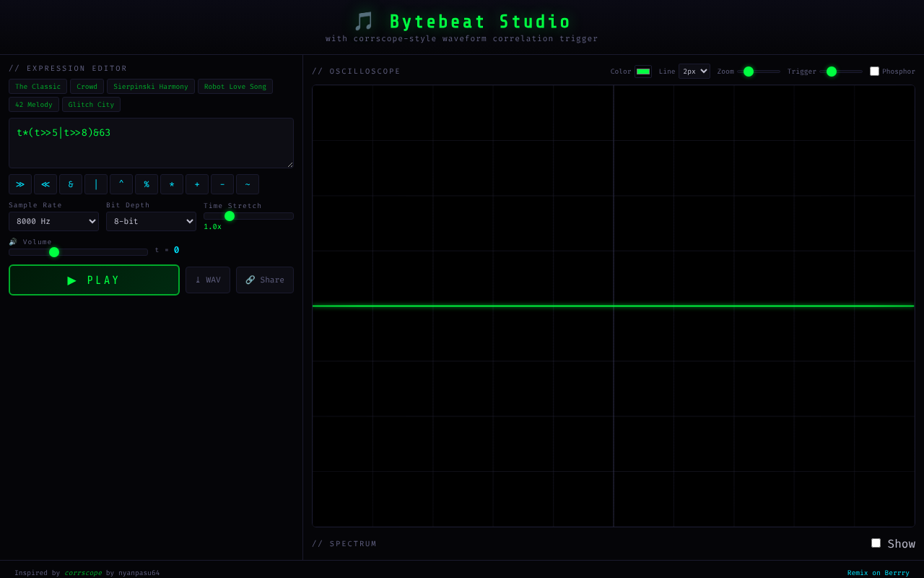The height and width of the screenshot is (578, 924).
Task: Open the oscilloscope Color picker swatch
Action: (x=643, y=72)
